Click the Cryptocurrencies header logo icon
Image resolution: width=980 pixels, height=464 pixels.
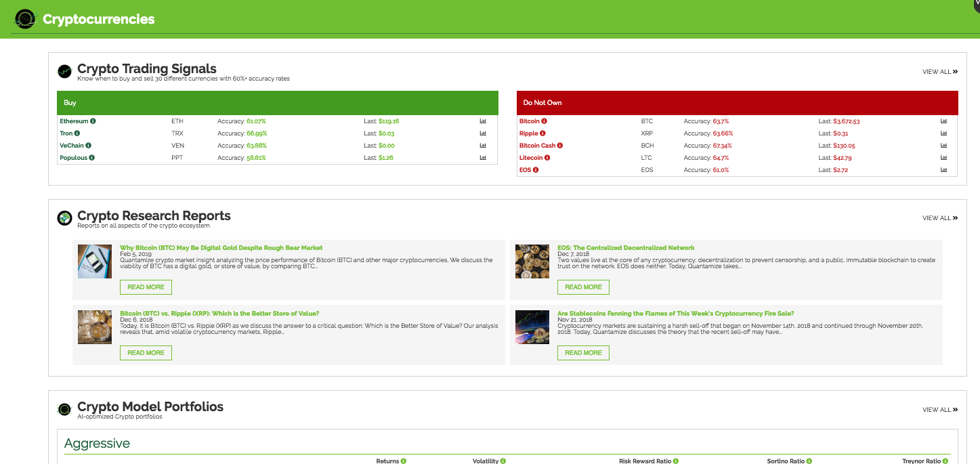click(x=26, y=19)
